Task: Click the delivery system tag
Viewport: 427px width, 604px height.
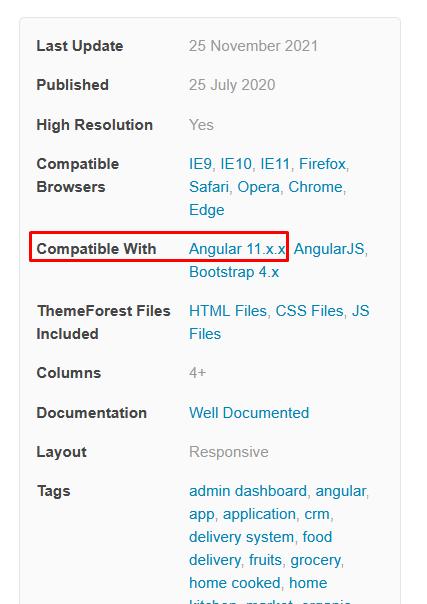Action: [x=241, y=537]
